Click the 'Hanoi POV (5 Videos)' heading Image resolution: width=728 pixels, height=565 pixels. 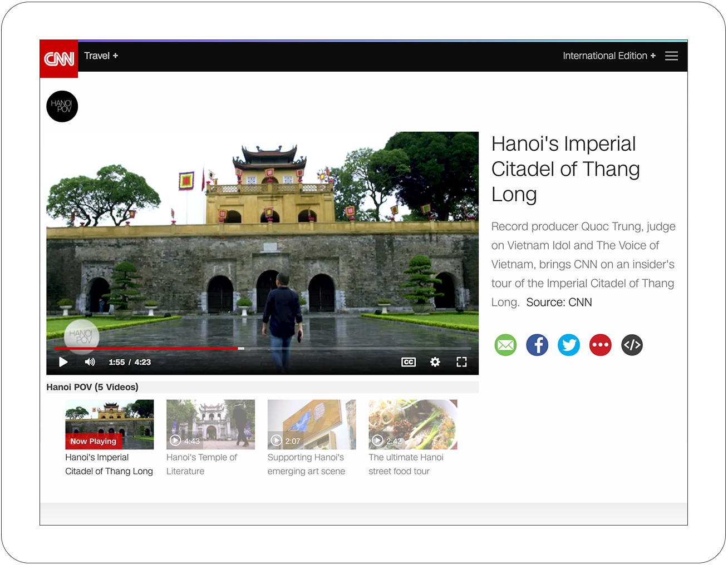[x=92, y=387]
